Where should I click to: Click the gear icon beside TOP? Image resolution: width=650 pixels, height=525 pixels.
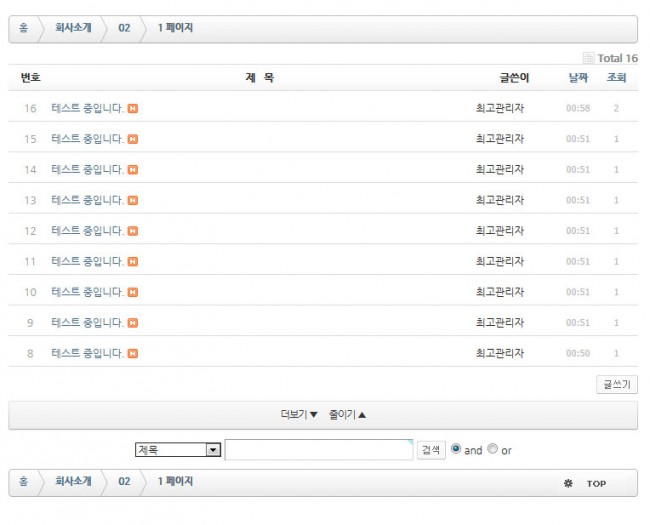568,483
